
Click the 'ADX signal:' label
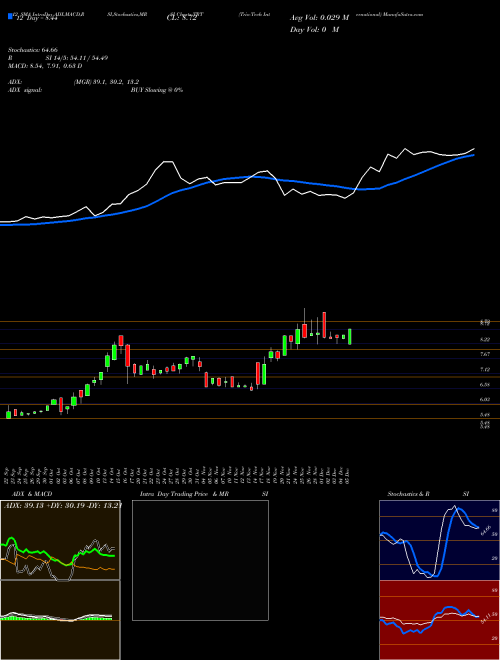click(x=25, y=90)
